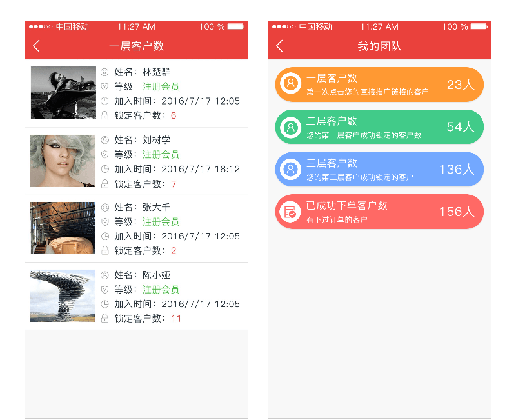Click the 156人 count
The width and height of the screenshot is (516, 420).
tap(457, 212)
